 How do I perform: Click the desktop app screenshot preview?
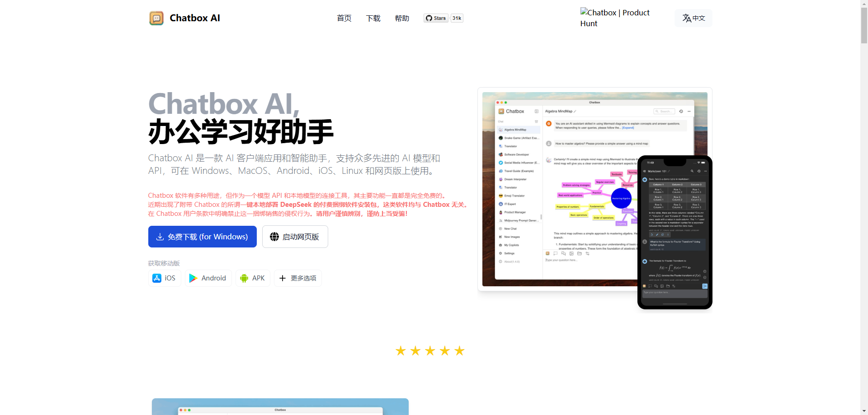point(561,190)
